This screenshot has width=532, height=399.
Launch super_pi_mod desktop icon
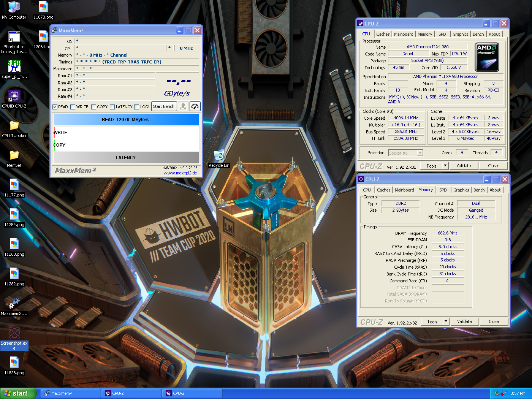pyautogui.click(x=14, y=69)
